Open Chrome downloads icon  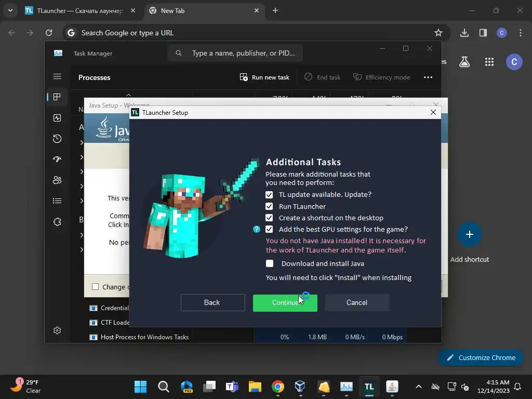click(x=464, y=33)
